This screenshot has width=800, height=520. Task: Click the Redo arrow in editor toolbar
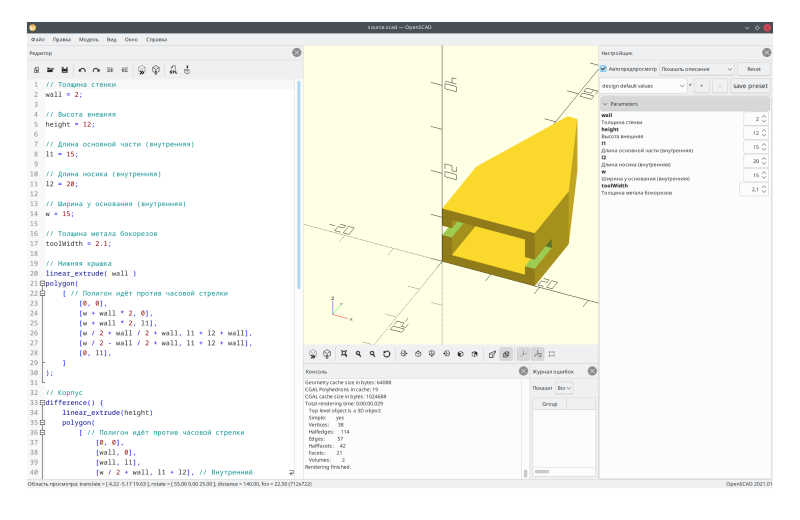click(x=96, y=70)
